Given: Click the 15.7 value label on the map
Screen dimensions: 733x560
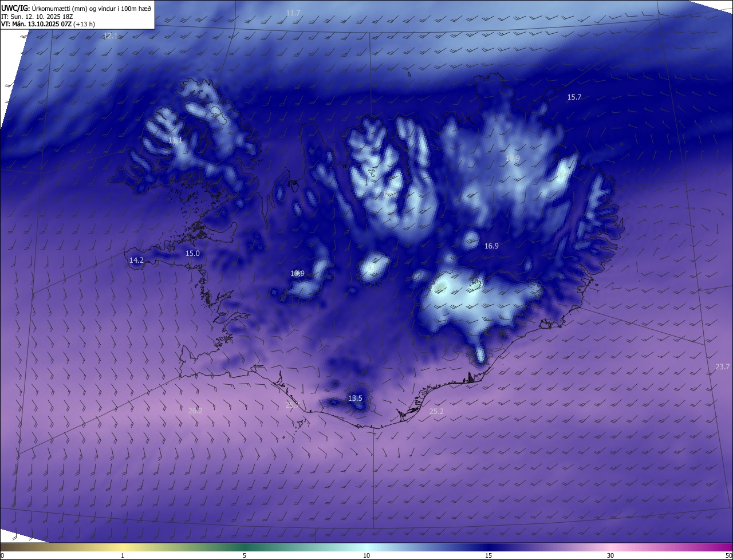Looking at the screenshot, I should pyautogui.click(x=574, y=97).
